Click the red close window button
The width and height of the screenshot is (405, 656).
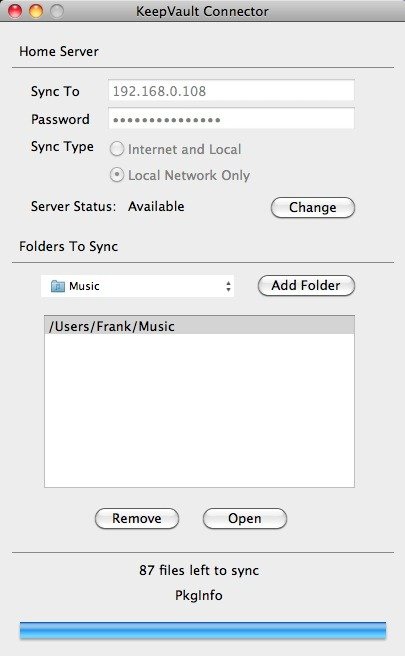click(x=15, y=11)
